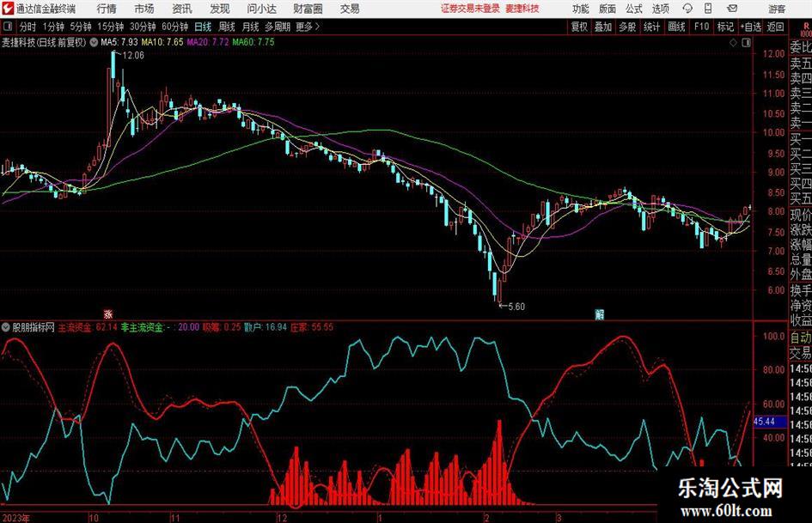Click the 吸筹: 0.25 indicator label

click(x=222, y=327)
